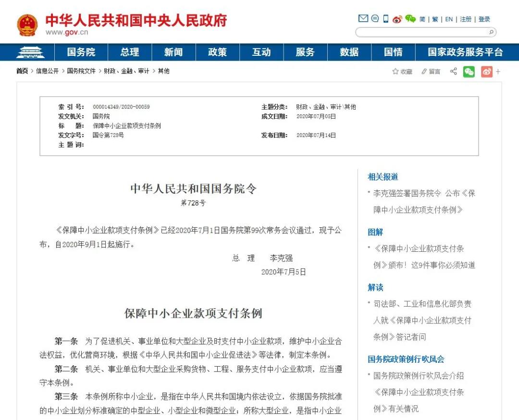
Task: Open the mail subscription icon
Action: pos(363,19)
